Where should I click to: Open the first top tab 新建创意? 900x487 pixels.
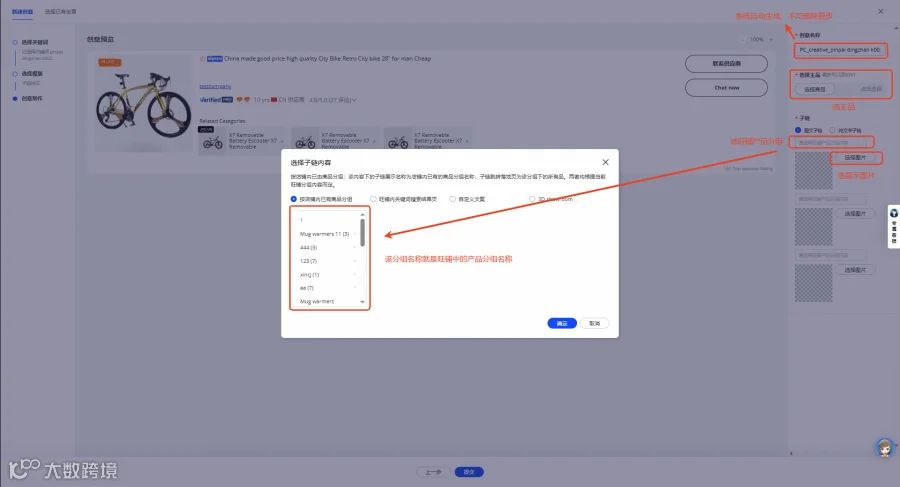[22, 11]
